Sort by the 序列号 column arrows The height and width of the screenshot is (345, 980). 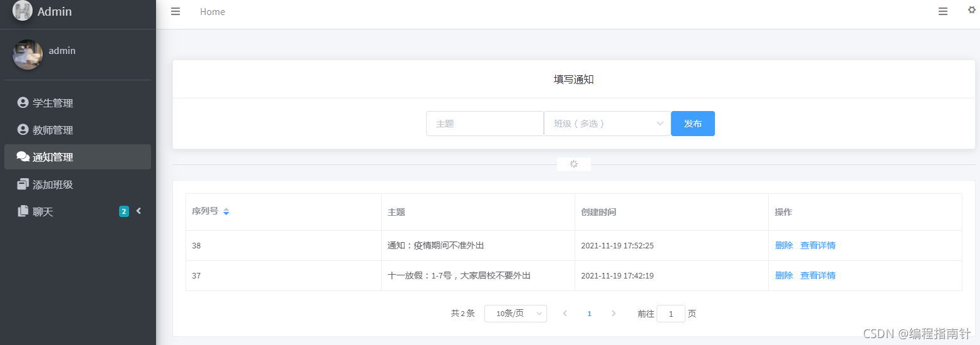point(226,211)
